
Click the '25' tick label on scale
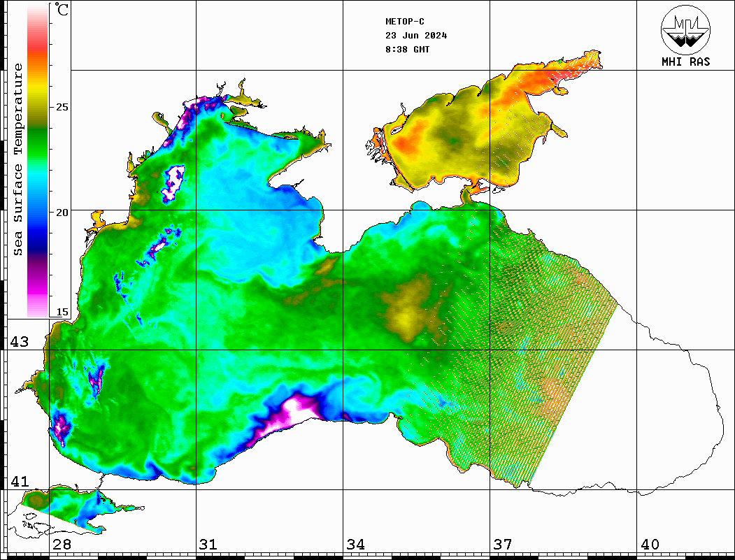click(x=62, y=107)
